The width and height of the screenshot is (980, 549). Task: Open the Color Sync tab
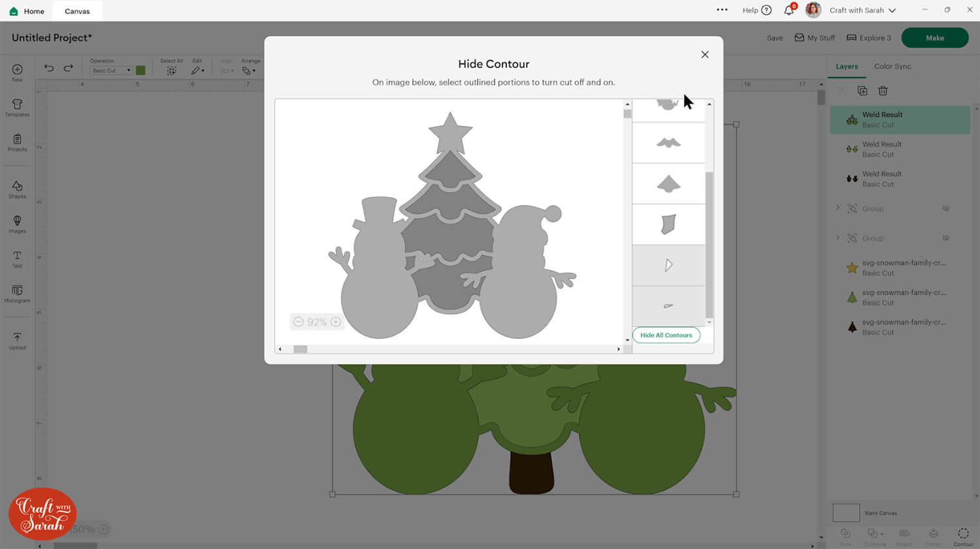click(892, 67)
